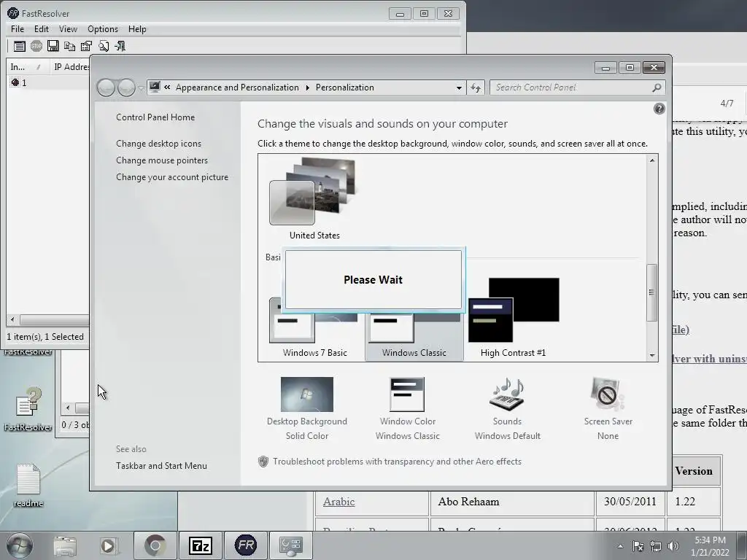Open Screen Saver settings
This screenshot has width=747, height=560.
coord(608,410)
